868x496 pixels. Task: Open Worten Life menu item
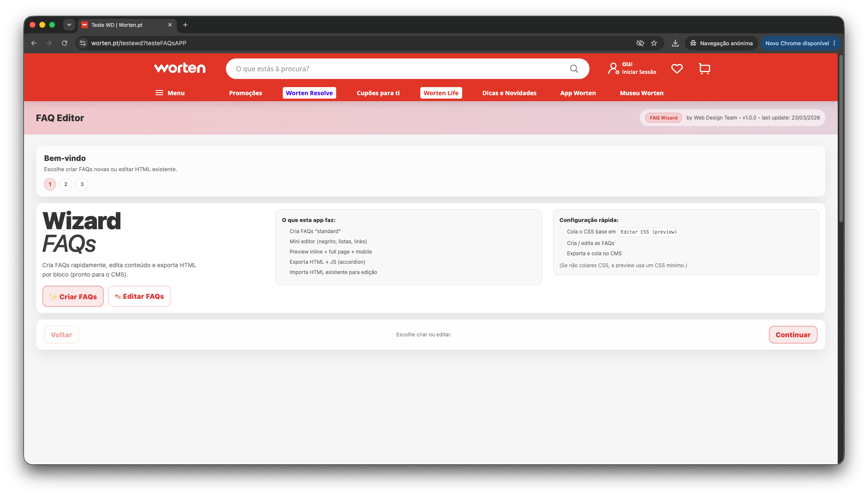click(441, 93)
